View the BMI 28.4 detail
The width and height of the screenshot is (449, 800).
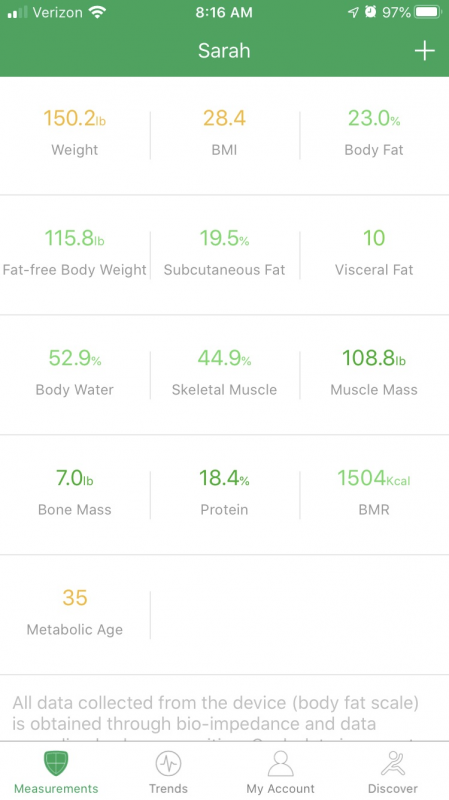[x=224, y=133]
